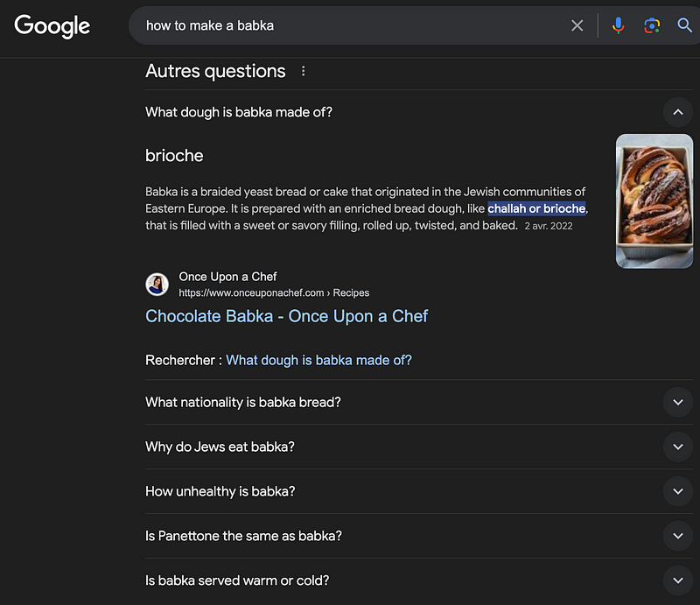
Task: Click the Once Upon a Chef profile icon
Action: (157, 285)
